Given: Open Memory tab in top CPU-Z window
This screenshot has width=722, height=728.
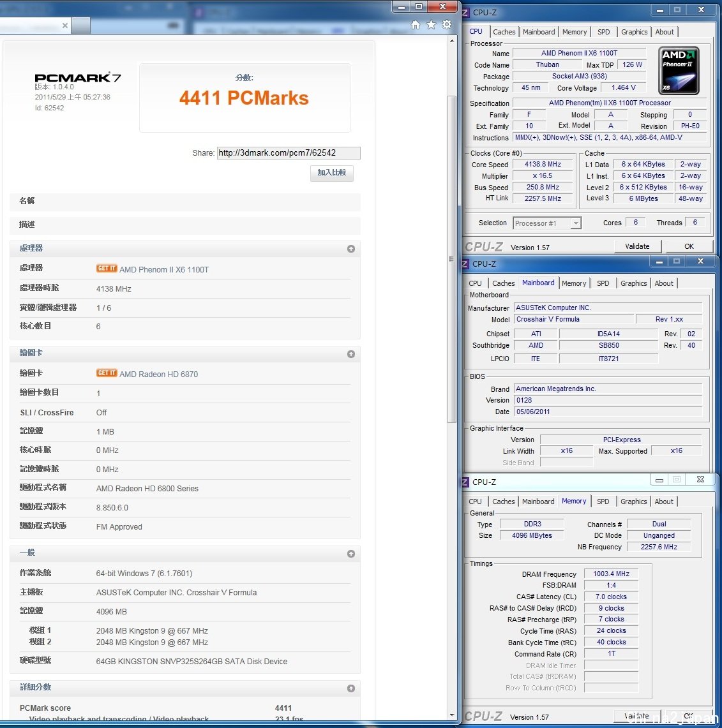Looking at the screenshot, I should (575, 32).
